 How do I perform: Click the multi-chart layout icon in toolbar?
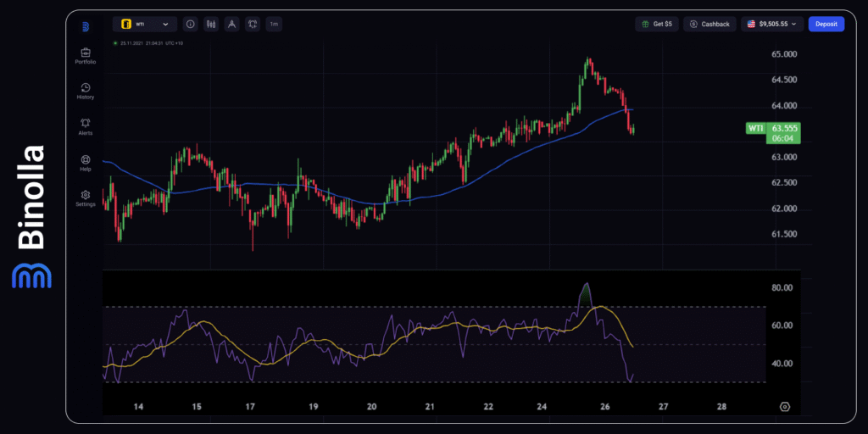pyautogui.click(x=253, y=25)
